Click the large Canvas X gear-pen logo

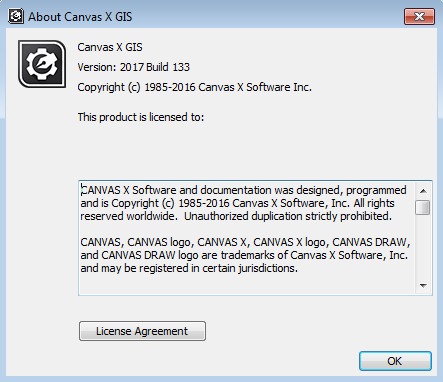(42, 64)
